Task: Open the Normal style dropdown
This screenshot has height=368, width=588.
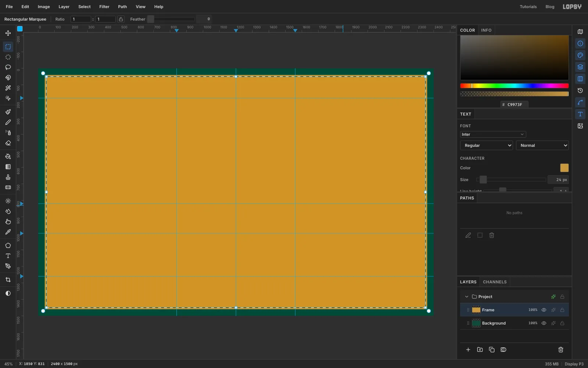Action: click(542, 145)
